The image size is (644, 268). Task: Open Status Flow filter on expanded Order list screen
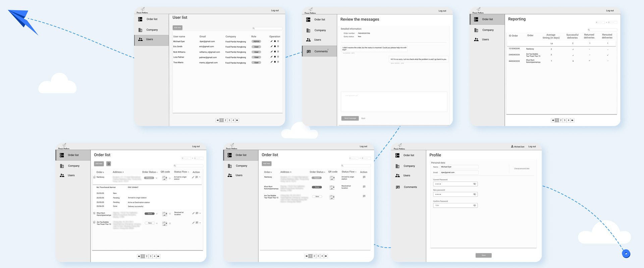click(181, 172)
